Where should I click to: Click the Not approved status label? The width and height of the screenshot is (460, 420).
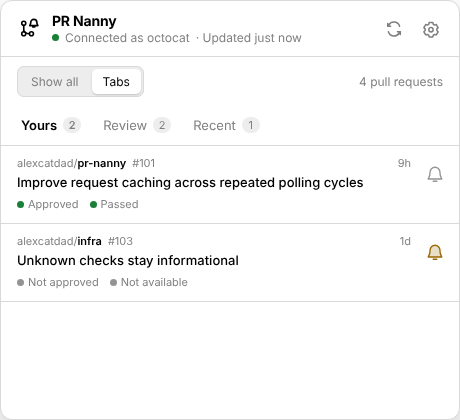pyautogui.click(x=63, y=282)
